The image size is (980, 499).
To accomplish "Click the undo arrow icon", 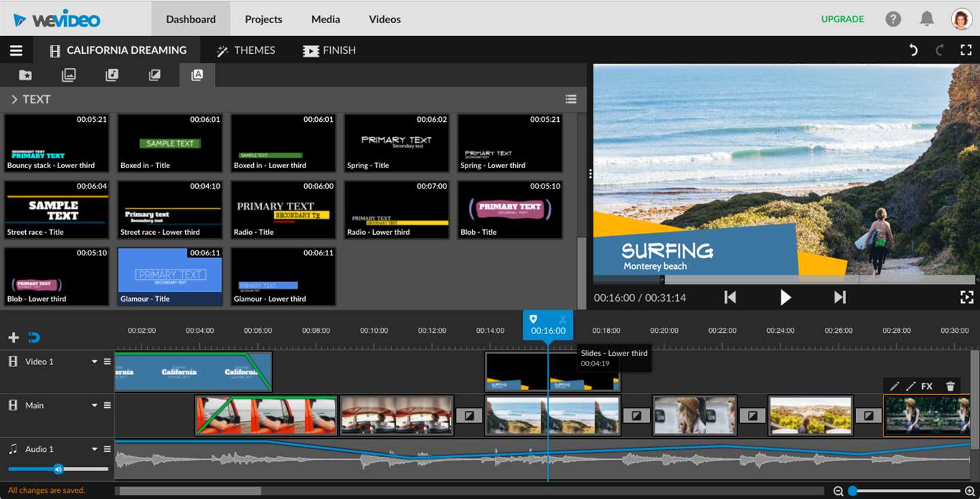I will (x=913, y=50).
